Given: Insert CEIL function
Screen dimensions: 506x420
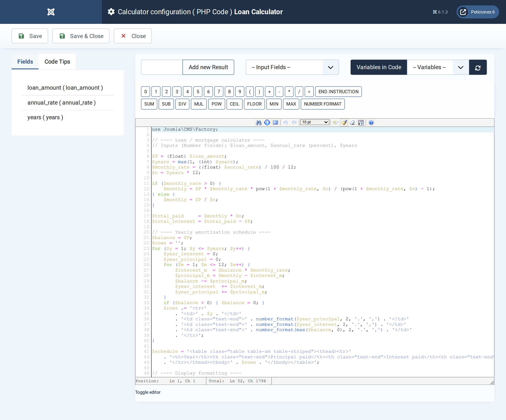Looking at the screenshot, I should [234, 104].
